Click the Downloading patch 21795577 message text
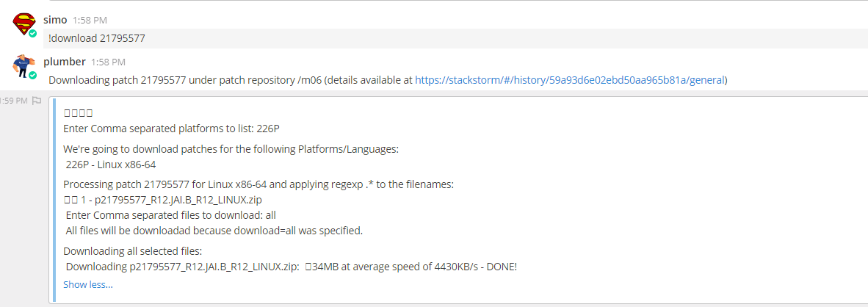 388,80
